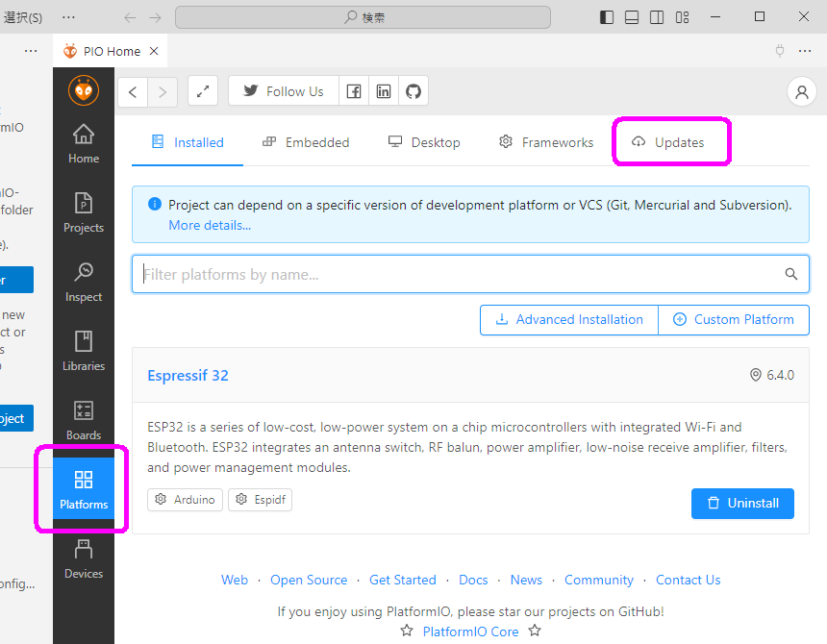Open the LinkedIn page icon
Image resolution: width=827 pixels, height=644 pixels.
point(384,91)
